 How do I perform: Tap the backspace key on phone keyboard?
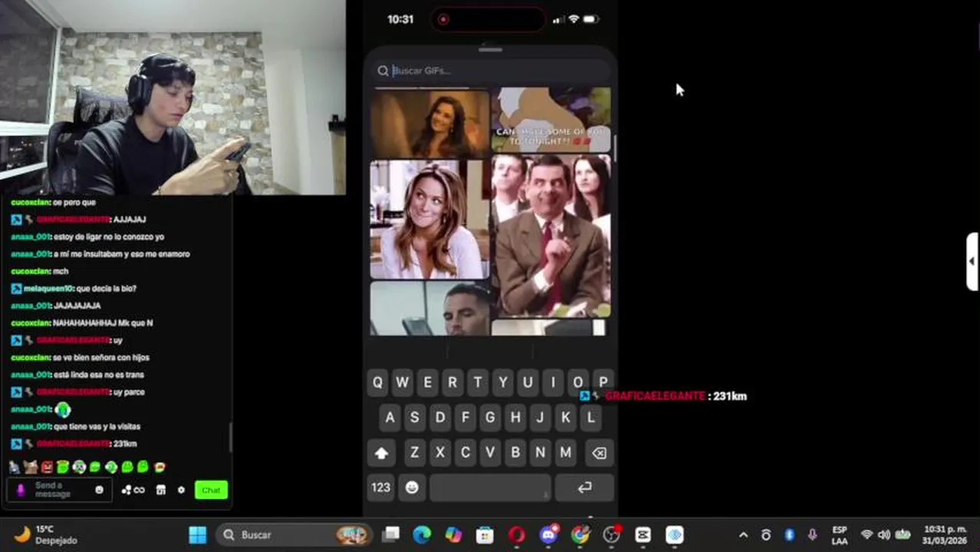tap(599, 453)
